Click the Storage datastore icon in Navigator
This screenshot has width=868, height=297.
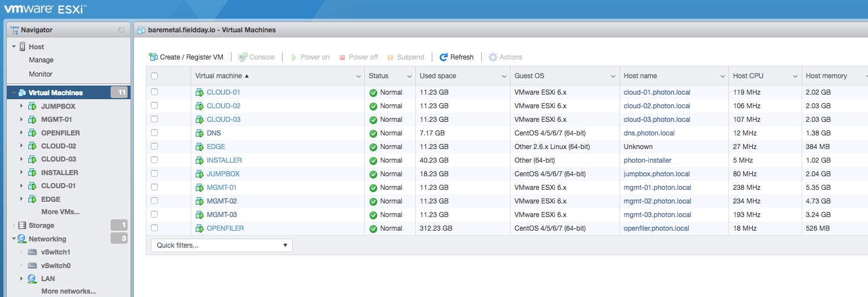[22, 226]
